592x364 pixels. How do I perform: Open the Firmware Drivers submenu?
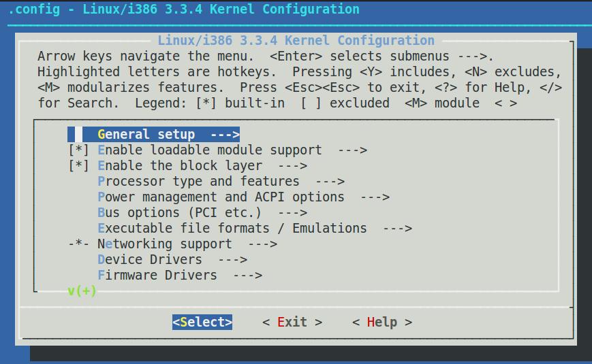[180, 276]
